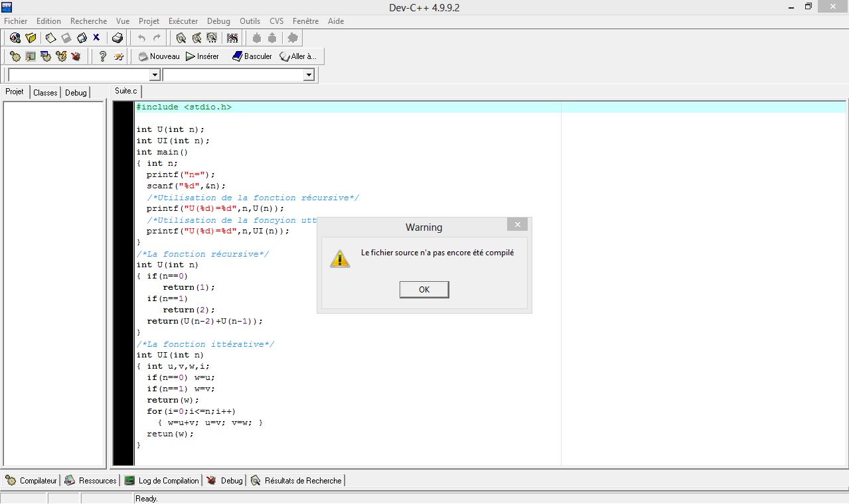Open the bottom Debug tab with bug icon
849x504 pixels.
(225, 480)
